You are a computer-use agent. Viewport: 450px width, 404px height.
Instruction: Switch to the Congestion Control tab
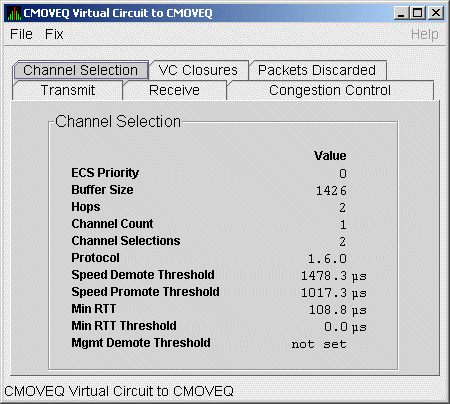point(330,90)
